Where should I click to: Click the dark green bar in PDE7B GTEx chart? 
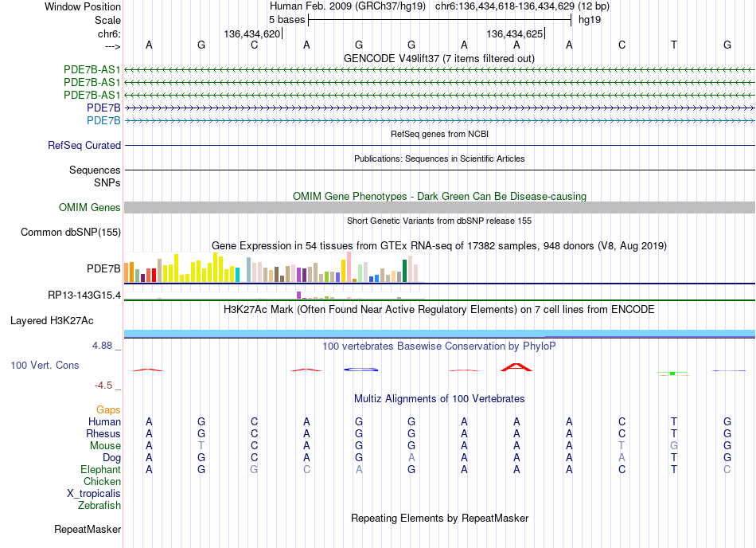[x=404, y=271]
